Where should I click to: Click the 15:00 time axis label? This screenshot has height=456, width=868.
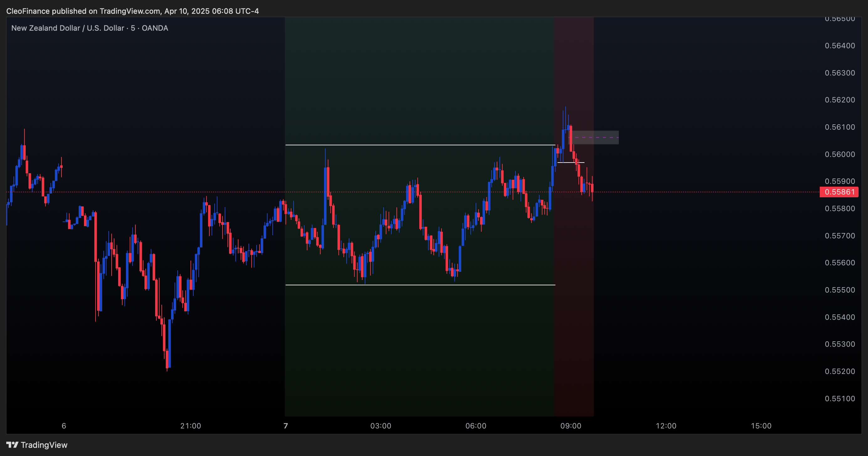pyautogui.click(x=761, y=426)
